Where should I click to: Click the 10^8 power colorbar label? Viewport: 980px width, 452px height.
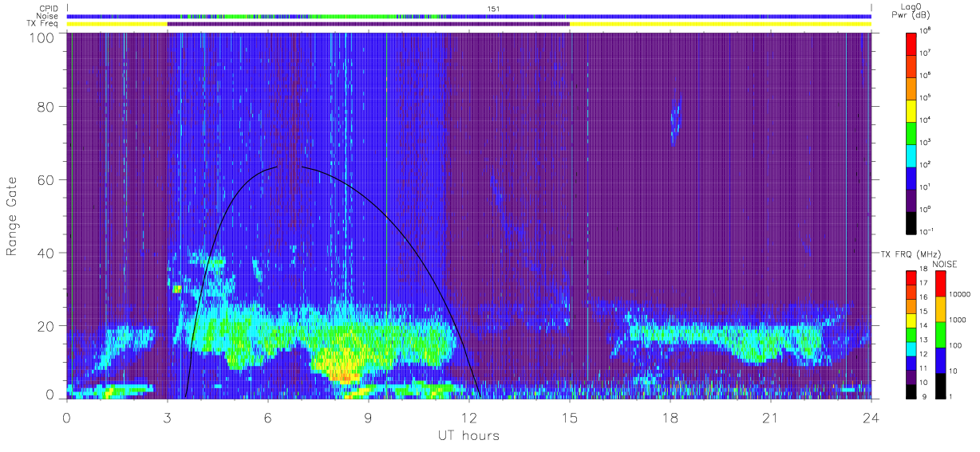[x=926, y=30]
